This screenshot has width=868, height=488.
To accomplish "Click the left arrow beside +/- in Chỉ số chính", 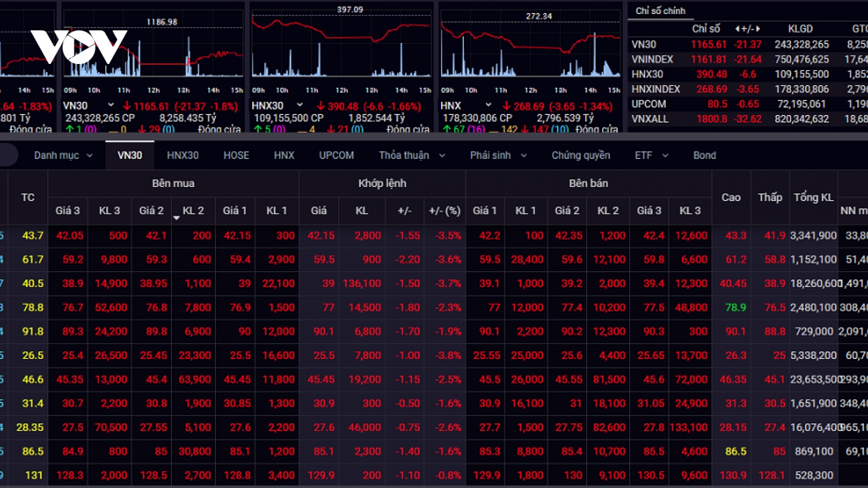I will pos(737,29).
